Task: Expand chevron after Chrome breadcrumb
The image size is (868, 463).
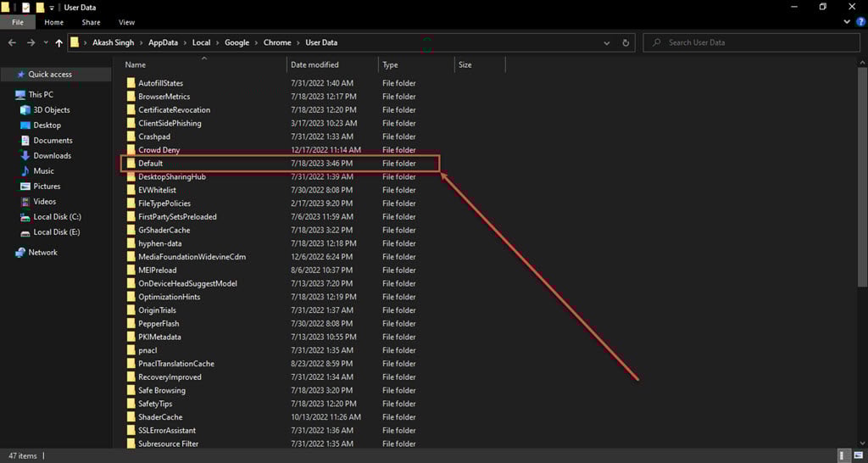Action: point(298,42)
